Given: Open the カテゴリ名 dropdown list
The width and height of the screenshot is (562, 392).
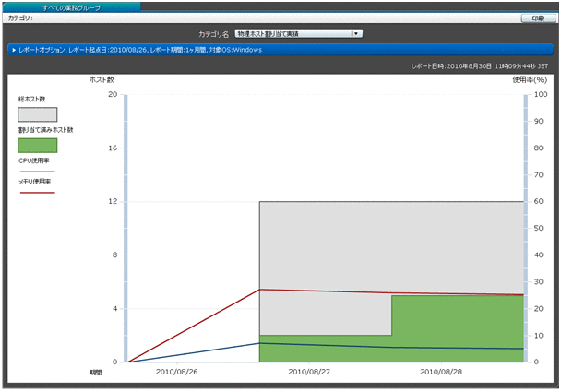Looking at the screenshot, I should click(355, 33).
